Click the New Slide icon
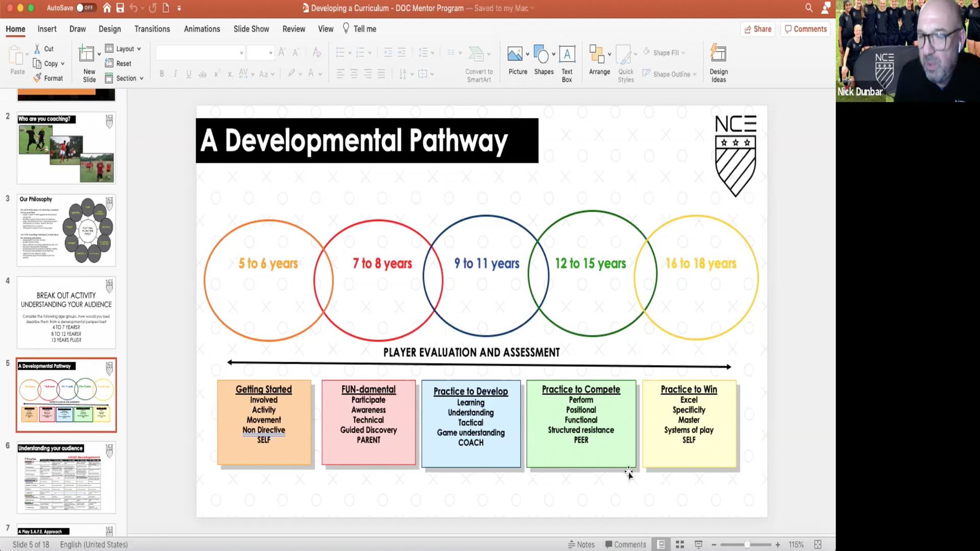Screen dimensions: 980x551 tap(86, 53)
